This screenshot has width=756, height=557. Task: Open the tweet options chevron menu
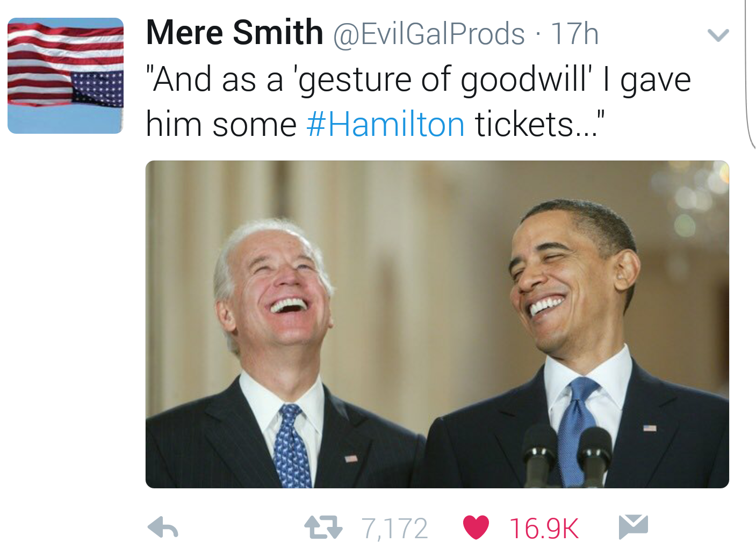click(718, 35)
